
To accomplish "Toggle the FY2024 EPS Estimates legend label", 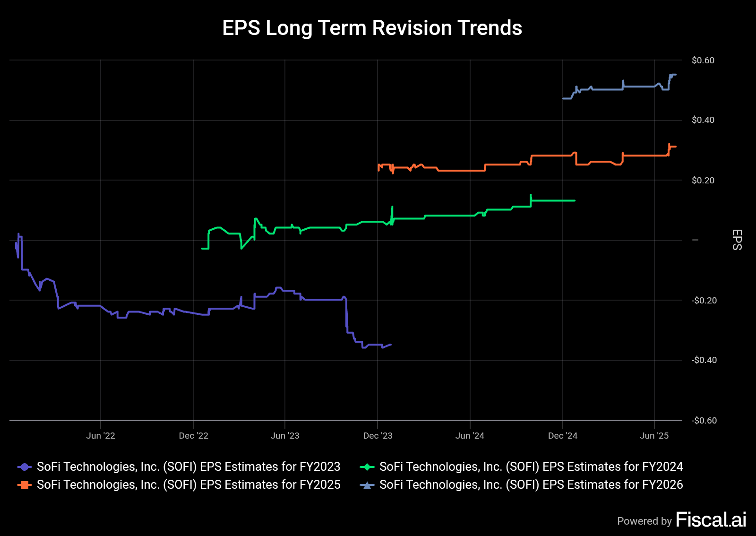I will coord(531,467).
